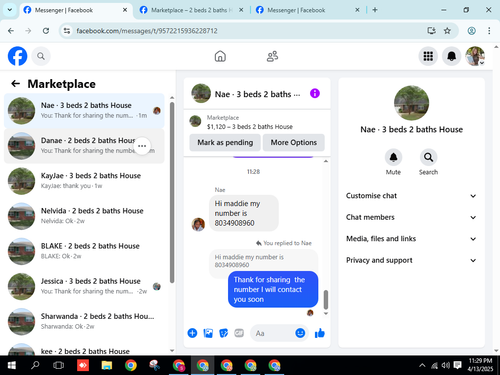500x375 pixels.
Task: Click Nae's sender avatar next to message
Action: pos(198,224)
